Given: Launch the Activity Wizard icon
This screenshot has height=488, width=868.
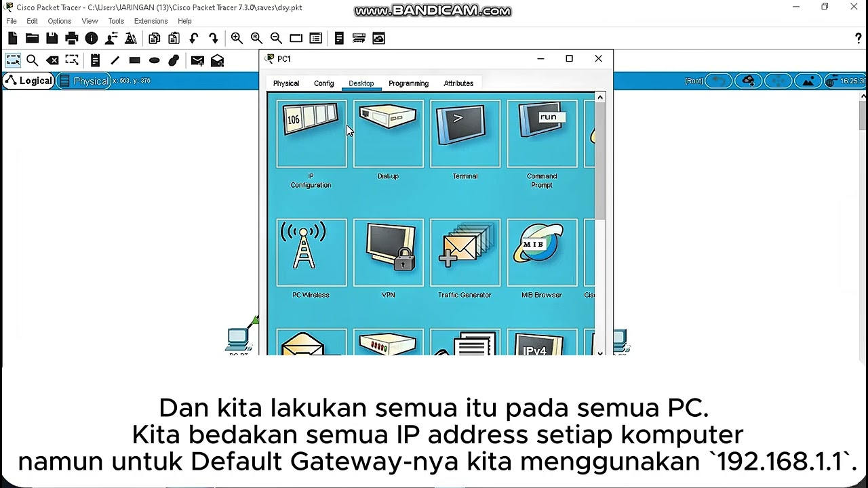Looking at the screenshot, I should [111, 39].
